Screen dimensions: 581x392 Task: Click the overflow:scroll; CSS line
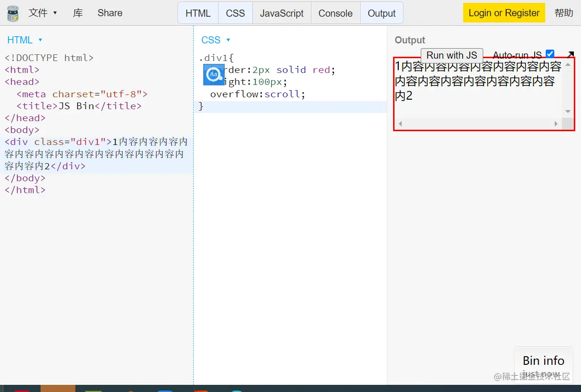258,94
